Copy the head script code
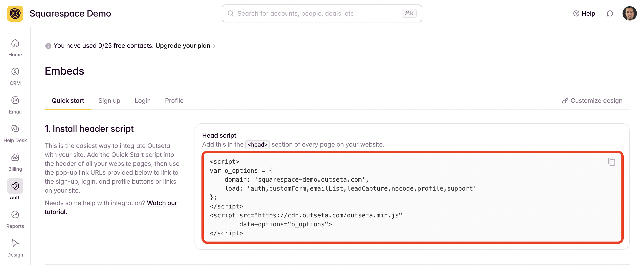The height and width of the screenshot is (265, 644). tap(611, 162)
